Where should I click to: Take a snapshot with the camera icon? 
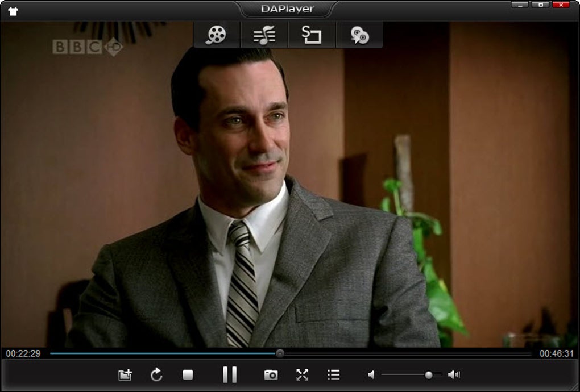pyautogui.click(x=271, y=374)
